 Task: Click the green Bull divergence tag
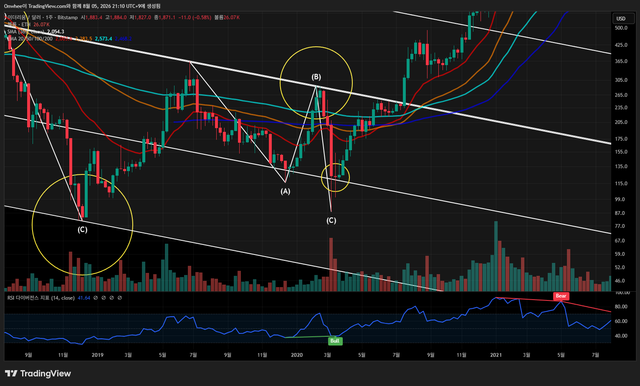335,341
